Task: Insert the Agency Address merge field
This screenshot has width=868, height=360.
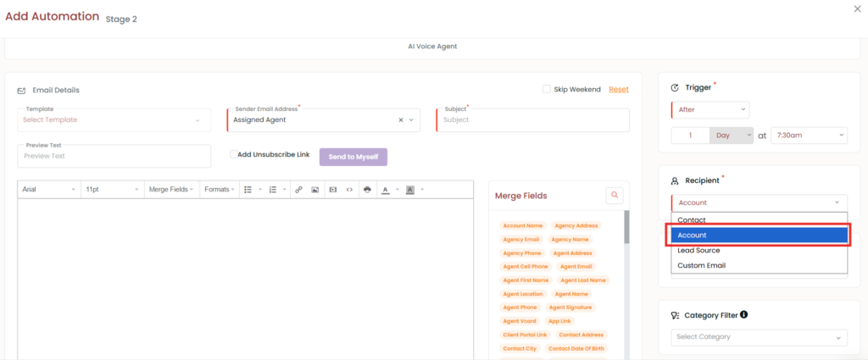Action: point(576,225)
